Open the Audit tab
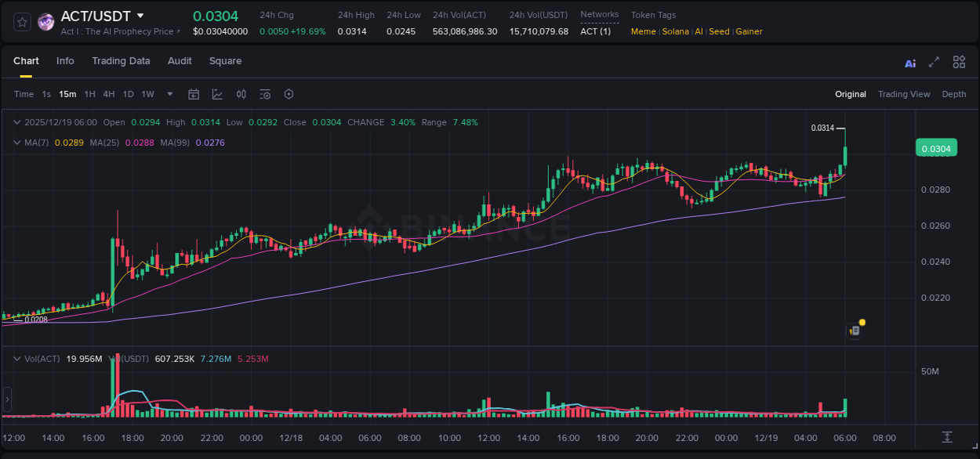 [x=180, y=61]
